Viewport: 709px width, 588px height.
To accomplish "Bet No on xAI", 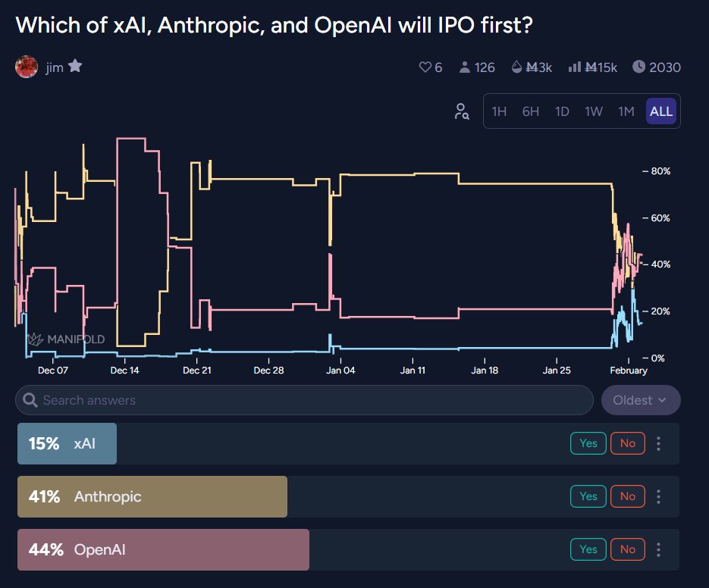I will pyautogui.click(x=628, y=443).
